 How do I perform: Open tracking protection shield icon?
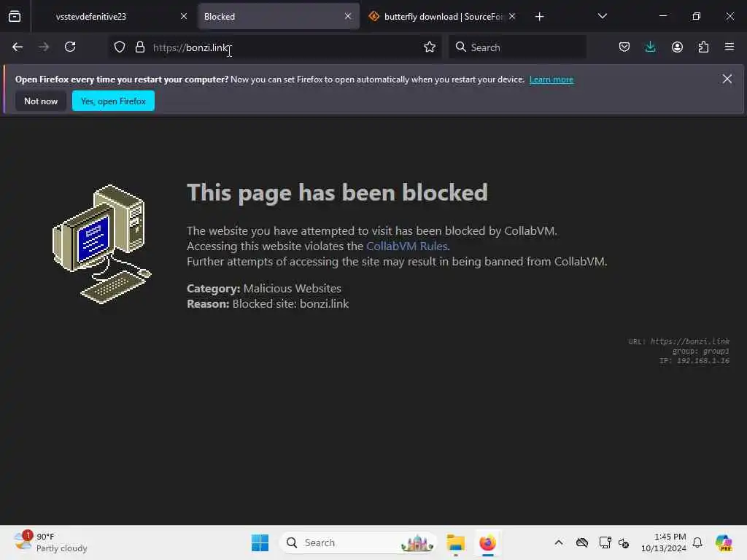tap(120, 47)
